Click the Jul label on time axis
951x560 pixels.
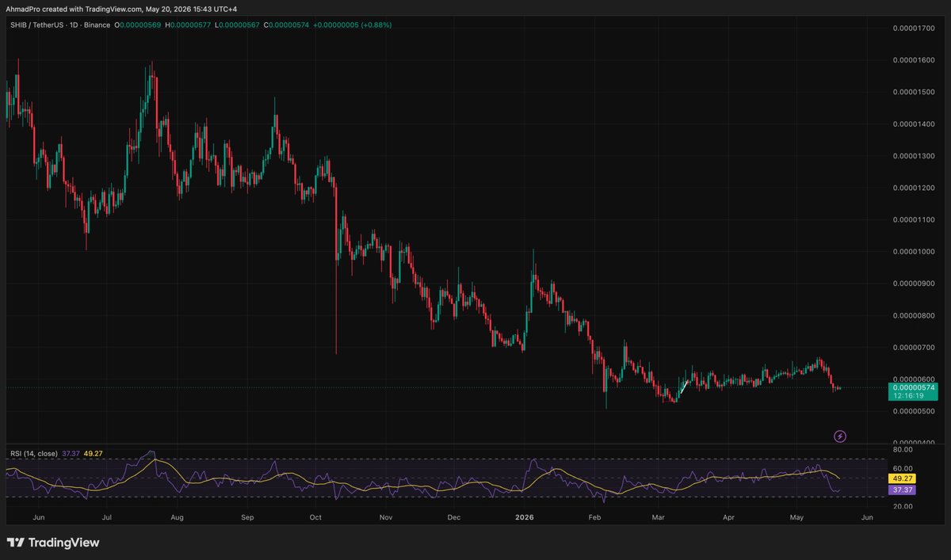106,516
